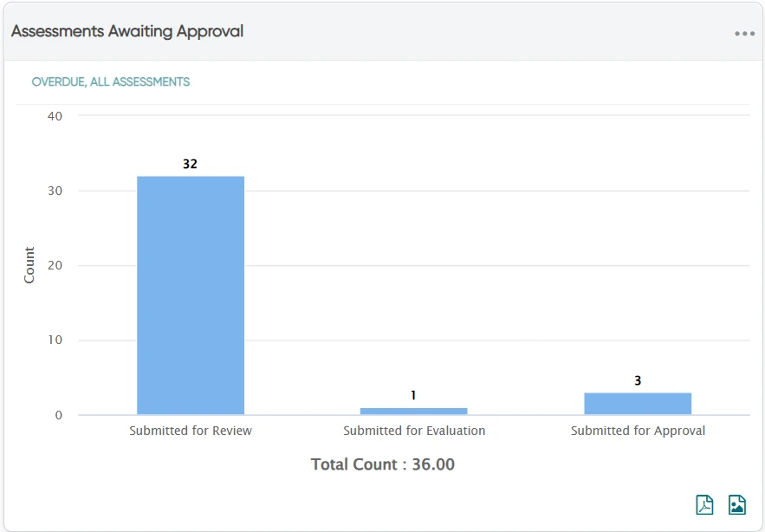The height and width of the screenshot is (532, 765).
Task: Click the Submitted for Approval axis label
Action: coord(639,431)
